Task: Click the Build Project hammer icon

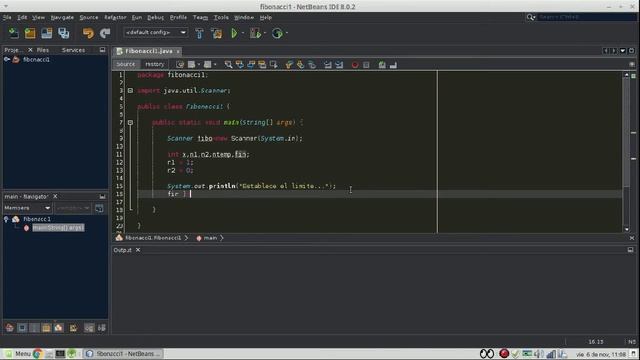Action: click(199, 33)
